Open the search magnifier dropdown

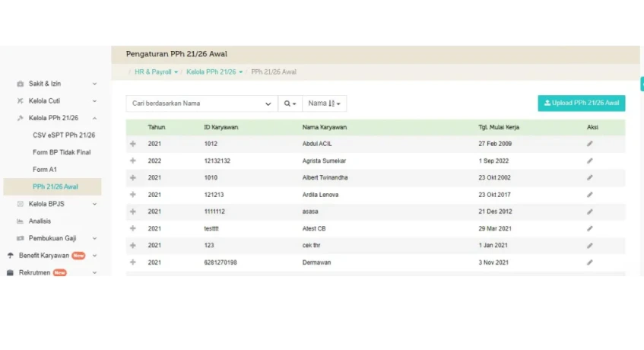tap(290, 103)
